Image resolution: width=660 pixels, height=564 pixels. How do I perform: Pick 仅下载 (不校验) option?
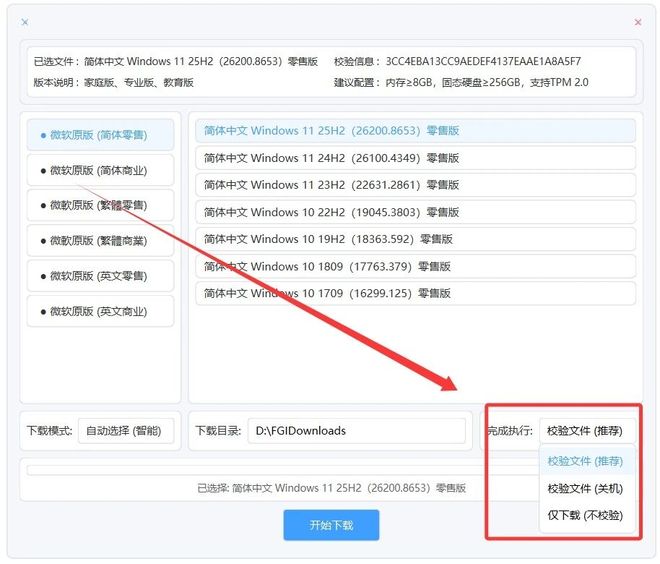pyautogui.click(x=587, y=516)
